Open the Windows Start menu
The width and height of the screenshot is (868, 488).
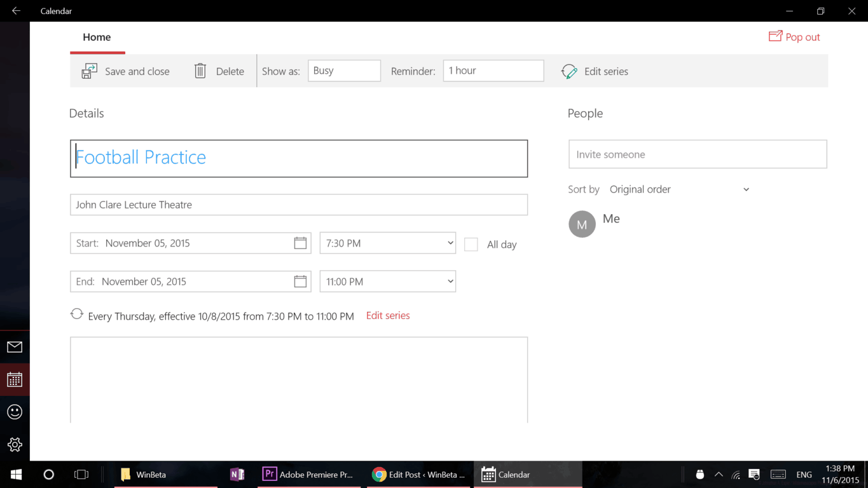(16, 475)
